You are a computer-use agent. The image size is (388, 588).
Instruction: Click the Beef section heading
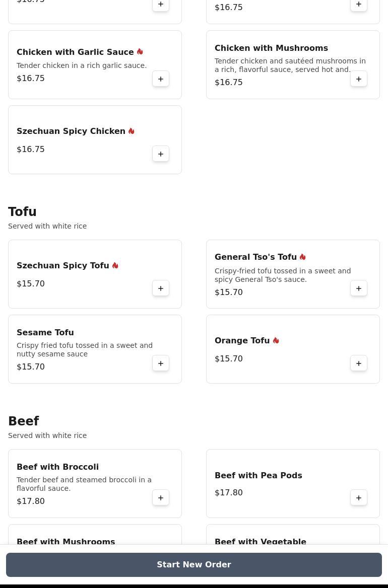(x=24, y=421)
